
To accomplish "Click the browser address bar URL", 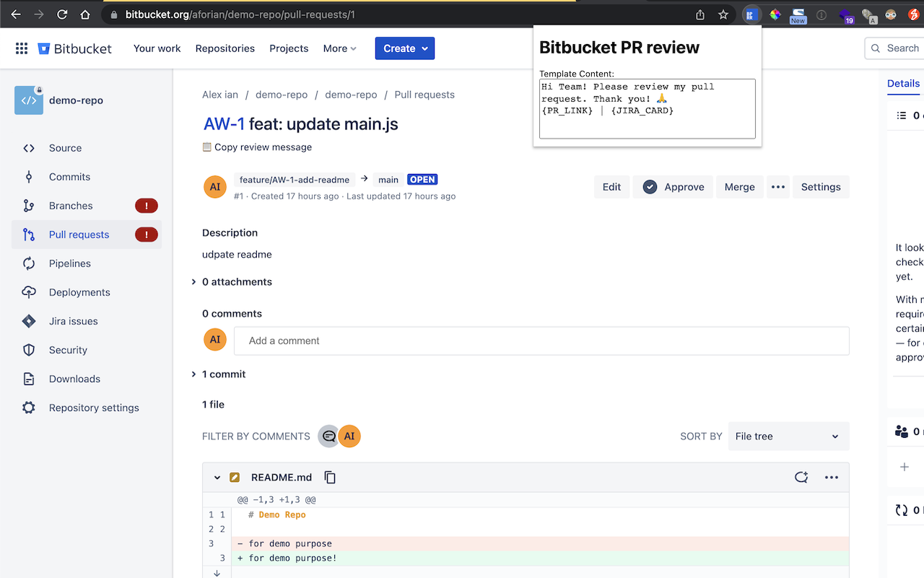I will pyautogui.click(x=240, y=14).
